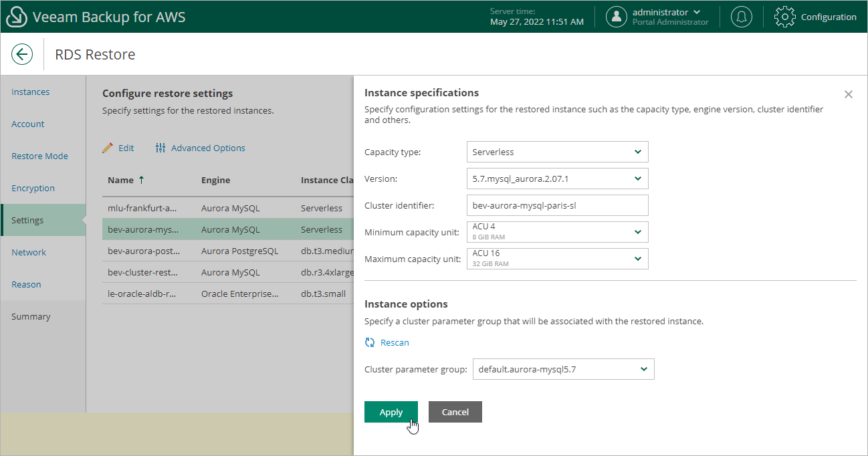This screenshot has height=456, width=868.
Task: Open the notifications bell
Action: (x=740, y=17)
